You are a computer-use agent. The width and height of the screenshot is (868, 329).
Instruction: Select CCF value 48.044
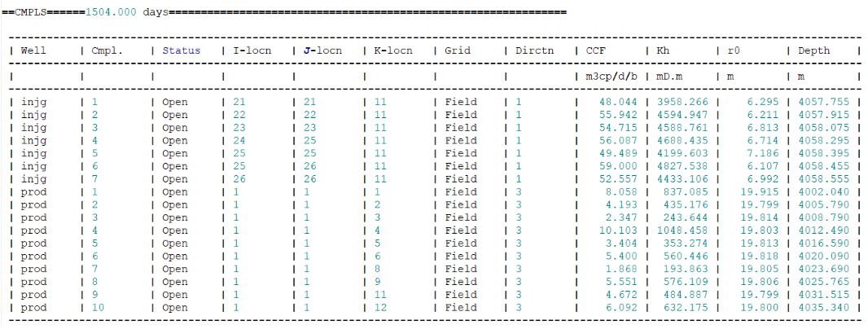618,103
